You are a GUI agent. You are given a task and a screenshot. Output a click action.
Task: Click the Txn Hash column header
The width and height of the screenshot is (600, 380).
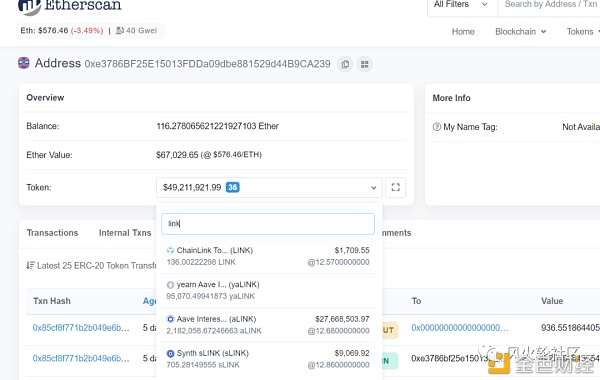(52, 301)
